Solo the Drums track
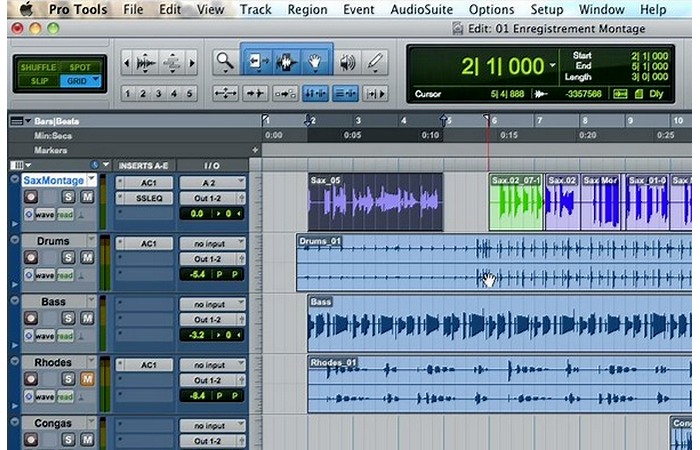This screenshot has height=450, width=700. tap(68, 259)
